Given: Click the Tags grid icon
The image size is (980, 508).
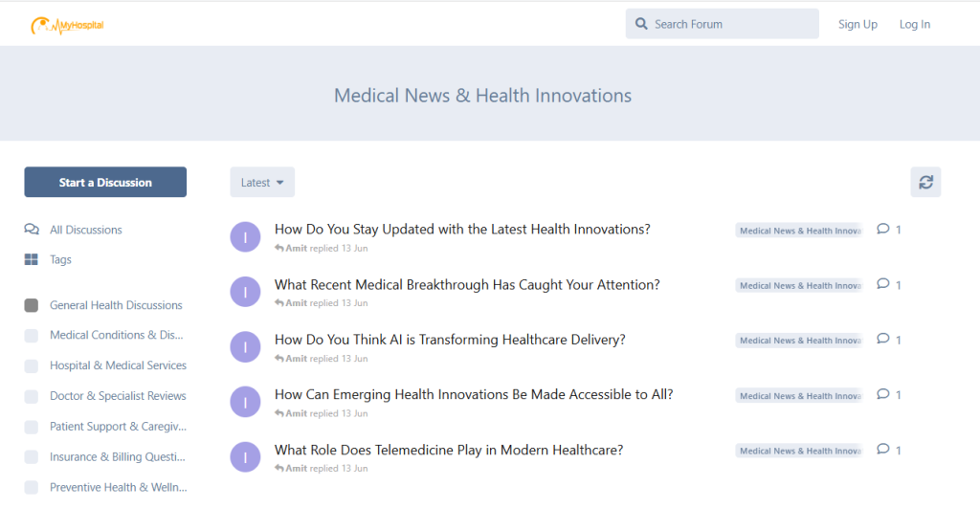Looking at the screenshot, I should pos(32,259).
